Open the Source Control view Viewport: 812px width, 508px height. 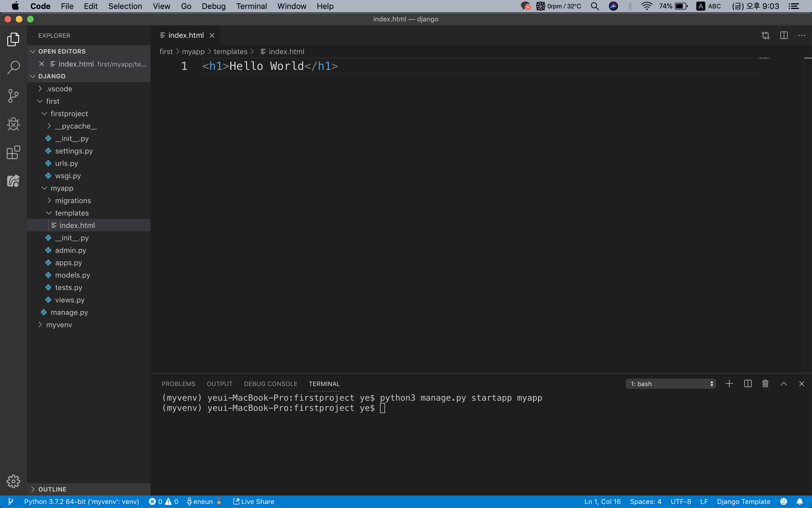click(13, 96)
